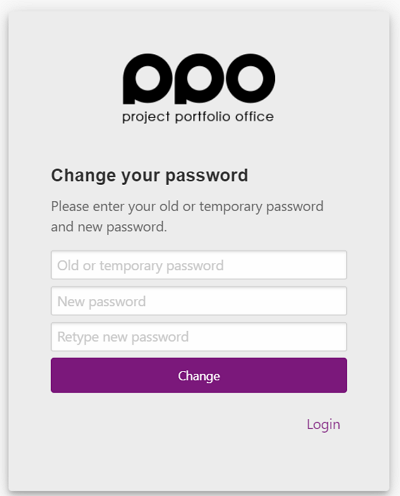400x496 pixels.
Task: Click the word 'project' under the logo
Action: pyautogui.click(x=146, y=117)
